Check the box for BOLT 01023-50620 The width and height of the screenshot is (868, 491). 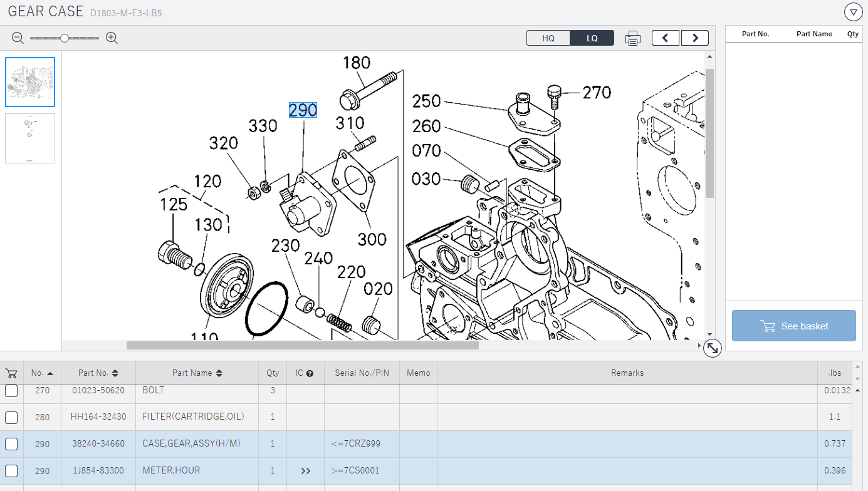(x=11, y=391)
